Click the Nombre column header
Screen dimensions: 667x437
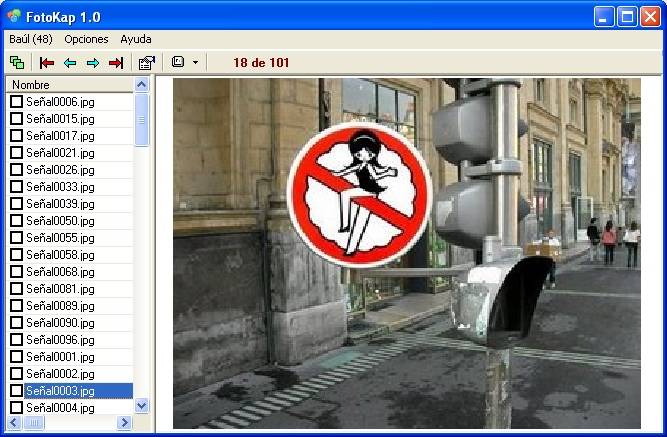click(x=70, y=85)
